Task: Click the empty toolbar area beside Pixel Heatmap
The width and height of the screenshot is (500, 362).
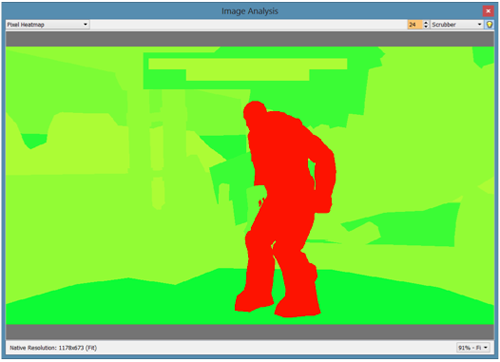Action: pos(248,24)
